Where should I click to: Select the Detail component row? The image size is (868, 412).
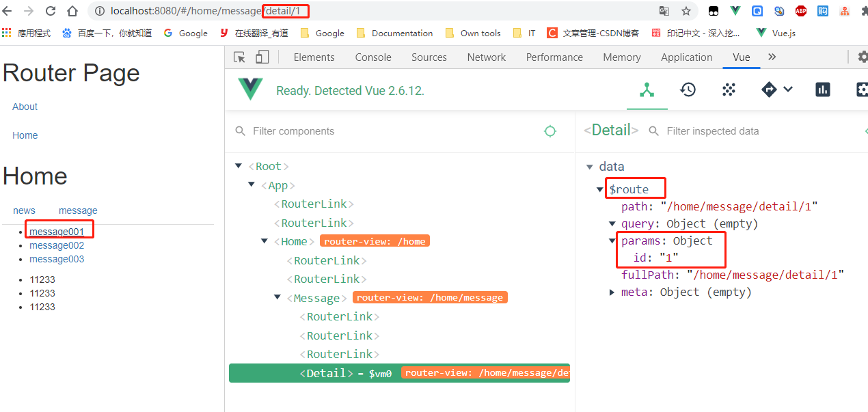click(x=399, y=373)
